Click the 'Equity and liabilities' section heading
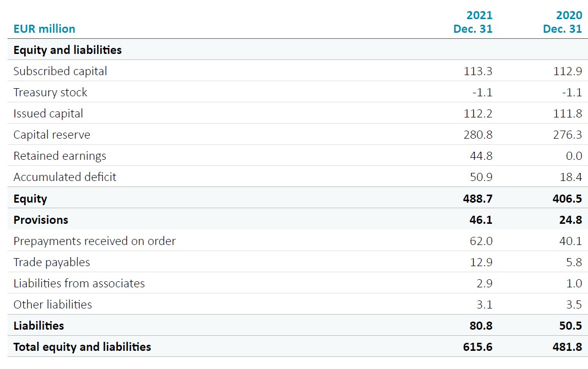588x369 pixels. tap(67, 50)
